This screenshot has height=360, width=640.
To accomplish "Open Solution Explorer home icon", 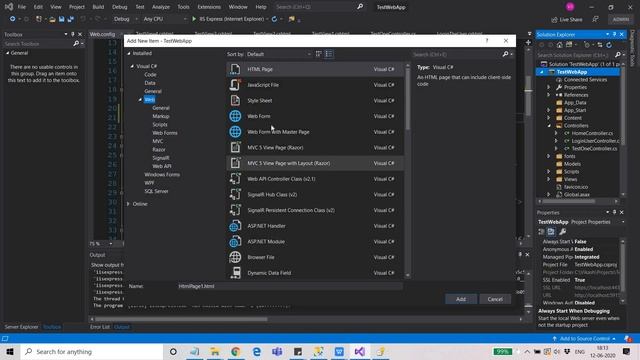I will pyautogui.click(x=560, y=45).
